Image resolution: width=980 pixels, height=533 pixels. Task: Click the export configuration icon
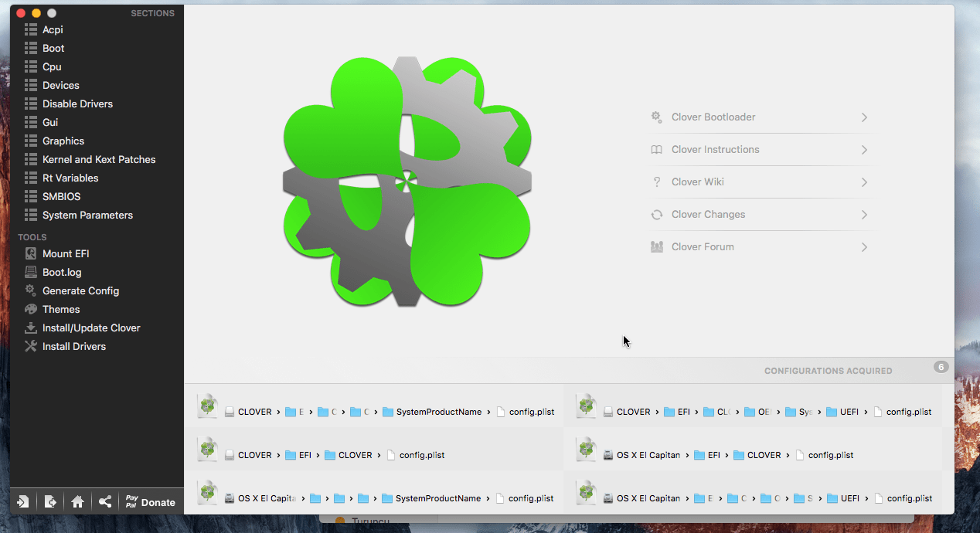pos(50,502)
